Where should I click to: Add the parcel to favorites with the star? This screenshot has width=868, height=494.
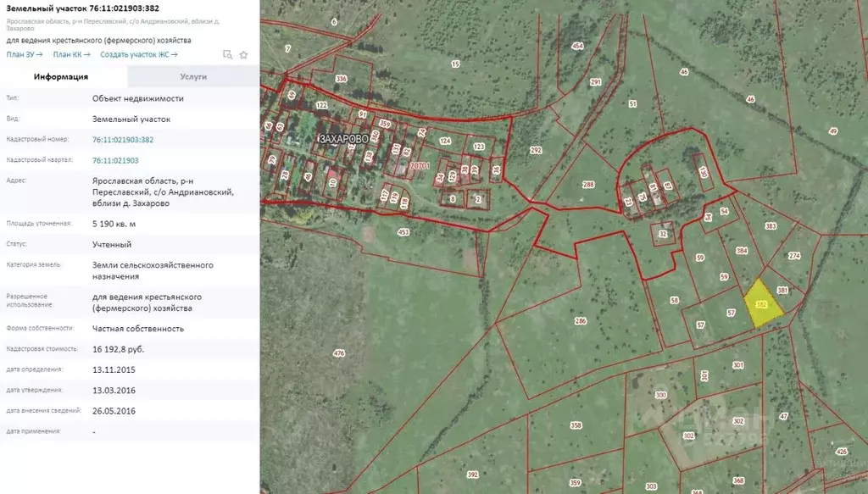click(243, 54)
